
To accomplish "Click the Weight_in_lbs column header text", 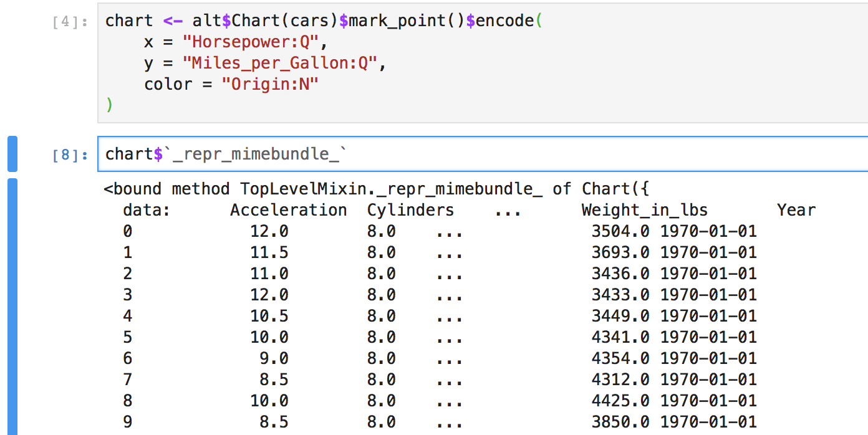I will click(645, 210).
